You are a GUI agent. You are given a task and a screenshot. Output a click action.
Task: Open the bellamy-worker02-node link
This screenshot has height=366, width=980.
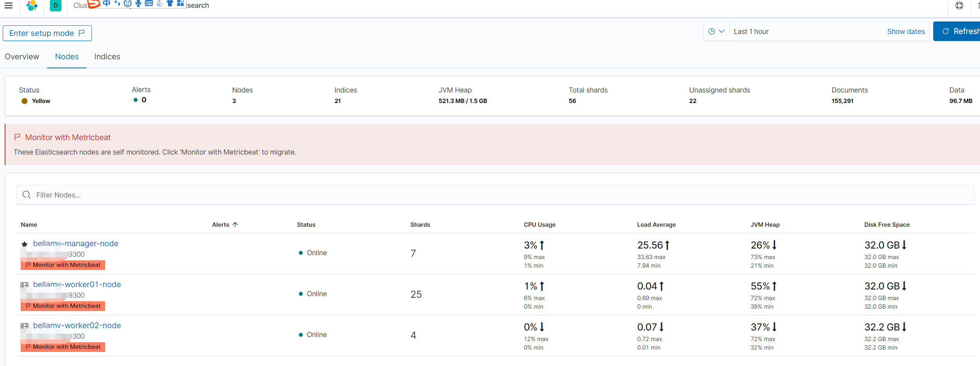[77, 325]
